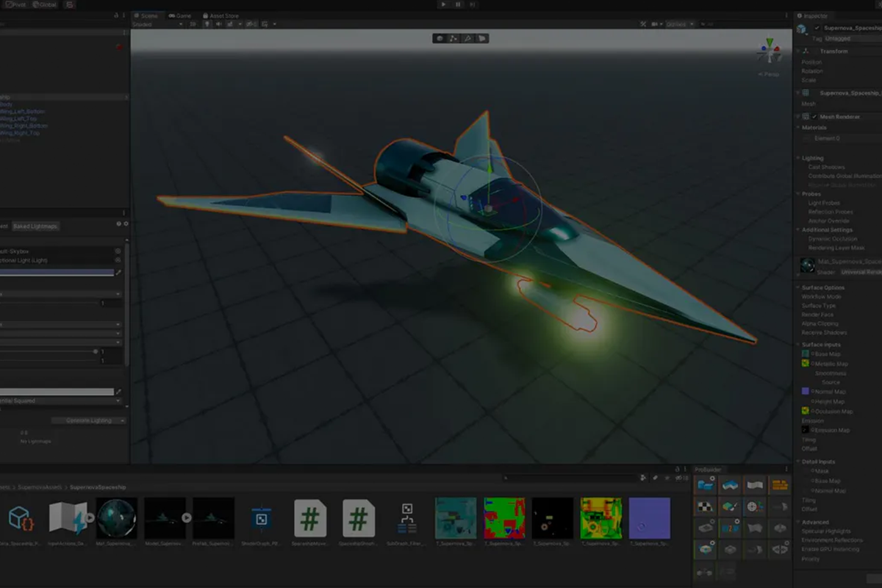Select the purple T_Supernova normal texture thumbnail

click(x=650, y=518)
